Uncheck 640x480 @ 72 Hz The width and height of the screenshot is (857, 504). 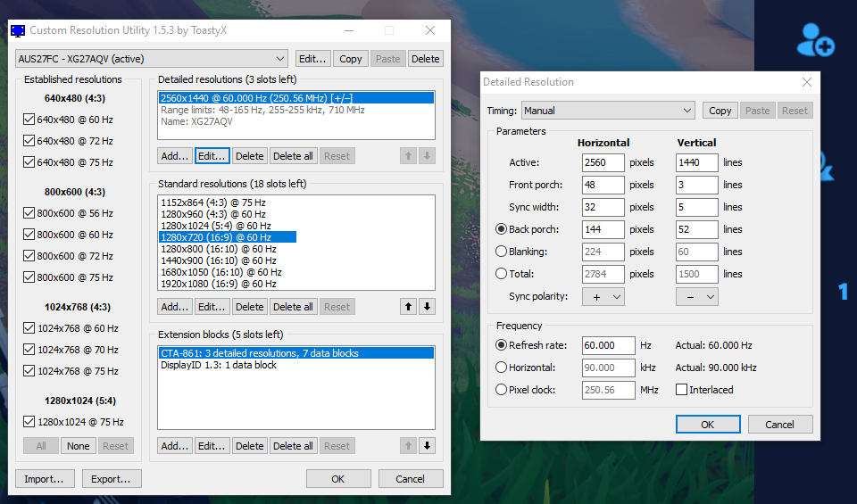coord(29,141)
